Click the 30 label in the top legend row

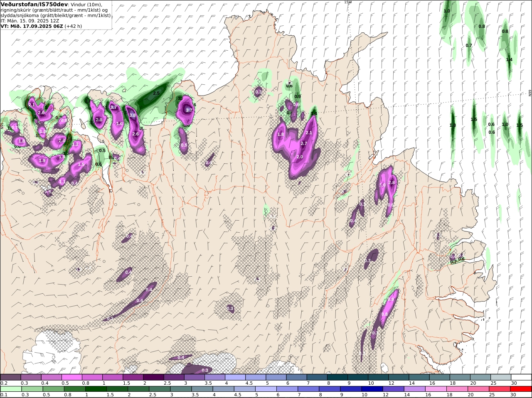[x=514, y=383]
